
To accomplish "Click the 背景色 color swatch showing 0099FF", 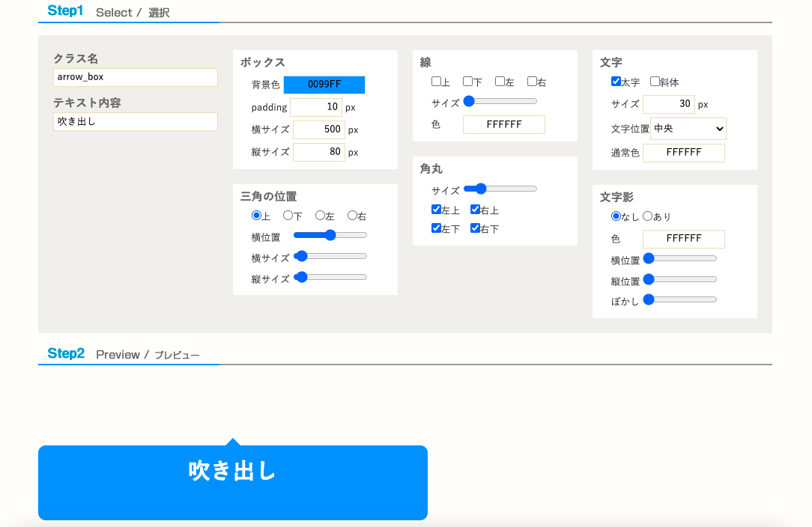I will pos(324,85).
